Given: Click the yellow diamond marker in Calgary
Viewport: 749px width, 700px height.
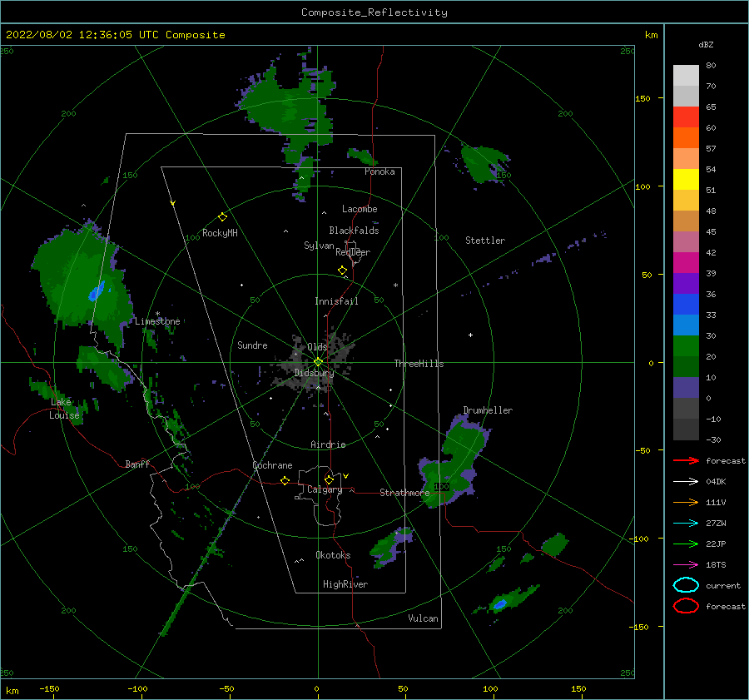Looking at the screenshot, I should (x=329, y=479).
